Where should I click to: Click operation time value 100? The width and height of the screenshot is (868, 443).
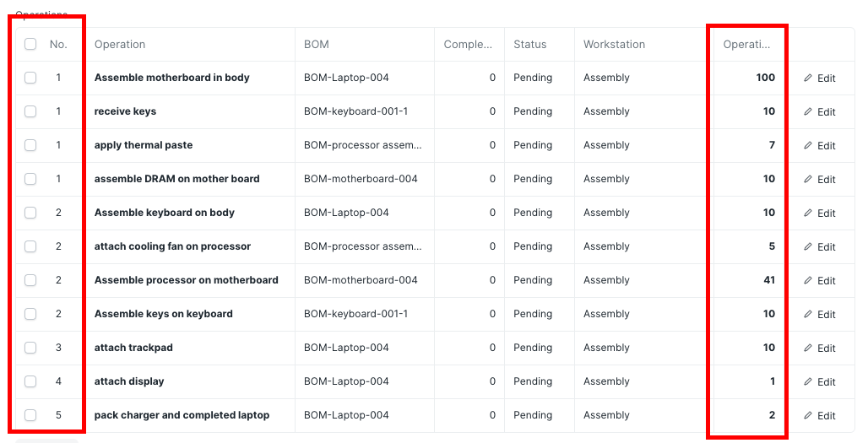click(x=766, y=78)
